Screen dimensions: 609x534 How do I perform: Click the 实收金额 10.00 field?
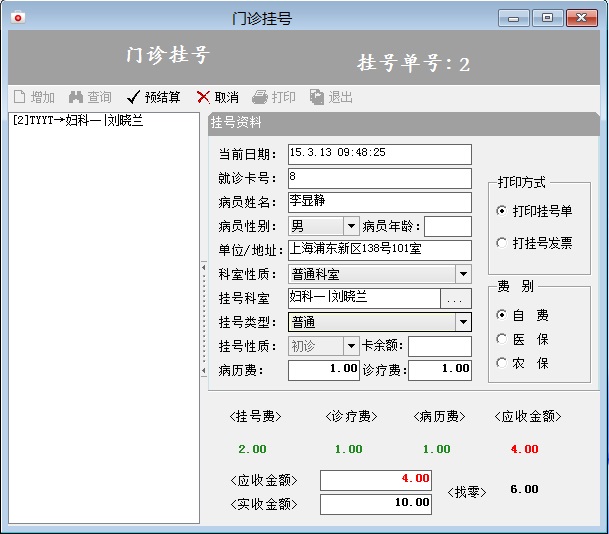376,504
